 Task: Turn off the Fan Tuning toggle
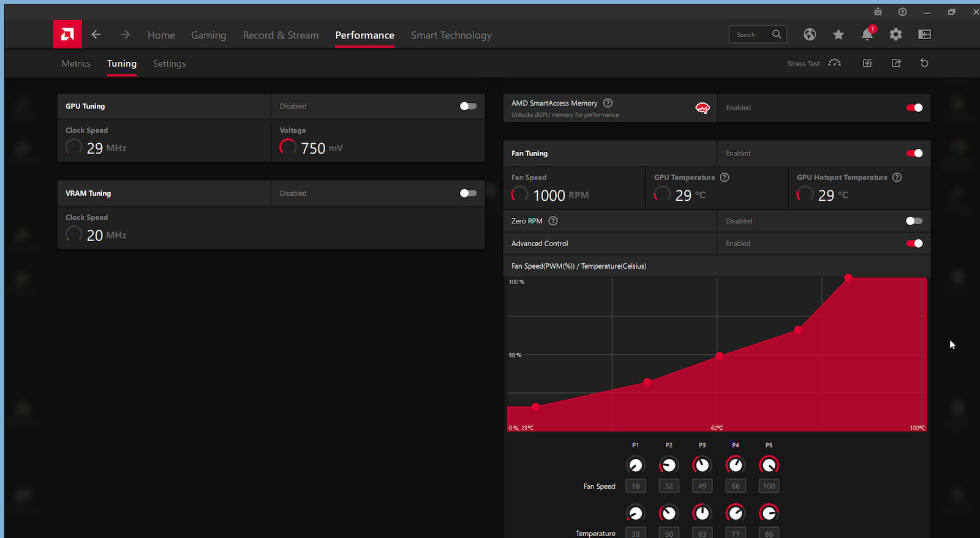point(914,153)
